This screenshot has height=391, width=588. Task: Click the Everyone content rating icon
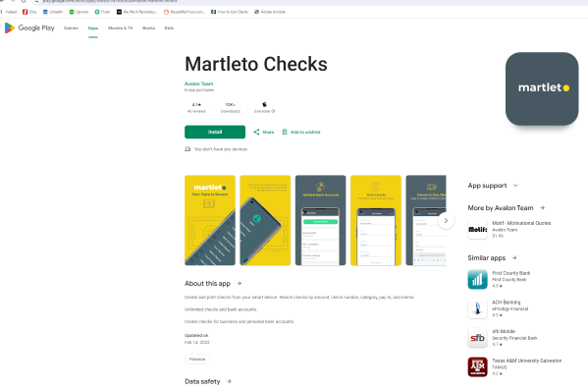(x=264, y=105)
